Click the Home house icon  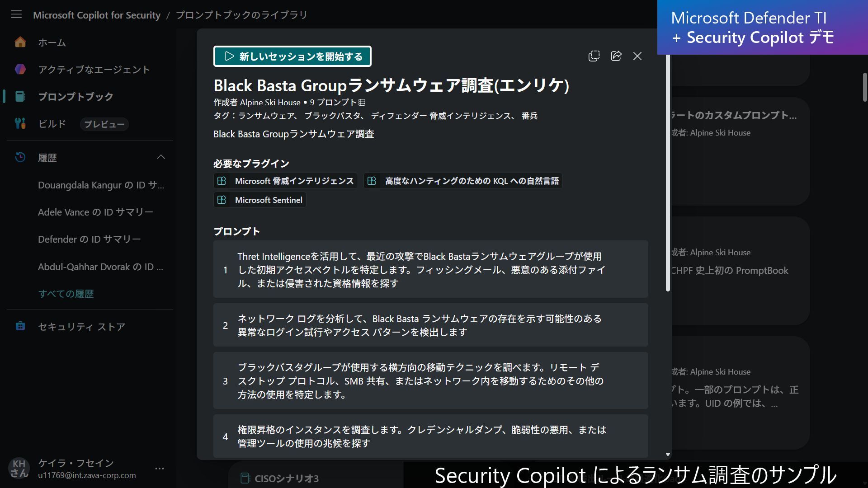pyautogui.click(x=20, y=42)
